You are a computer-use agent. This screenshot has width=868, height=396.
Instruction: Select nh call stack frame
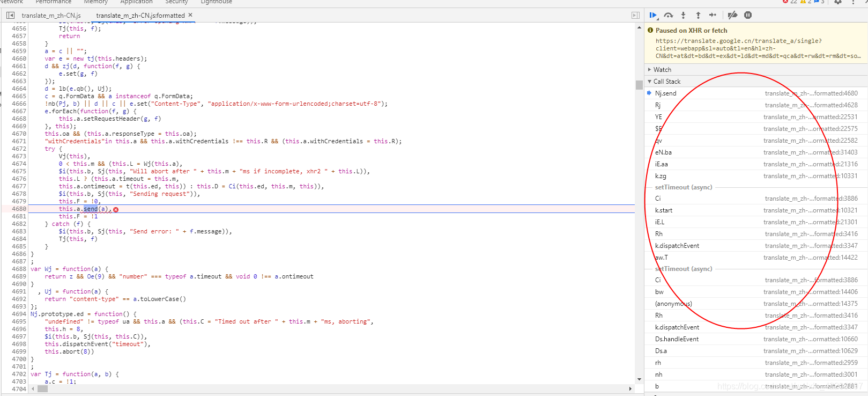pos(756,375)
